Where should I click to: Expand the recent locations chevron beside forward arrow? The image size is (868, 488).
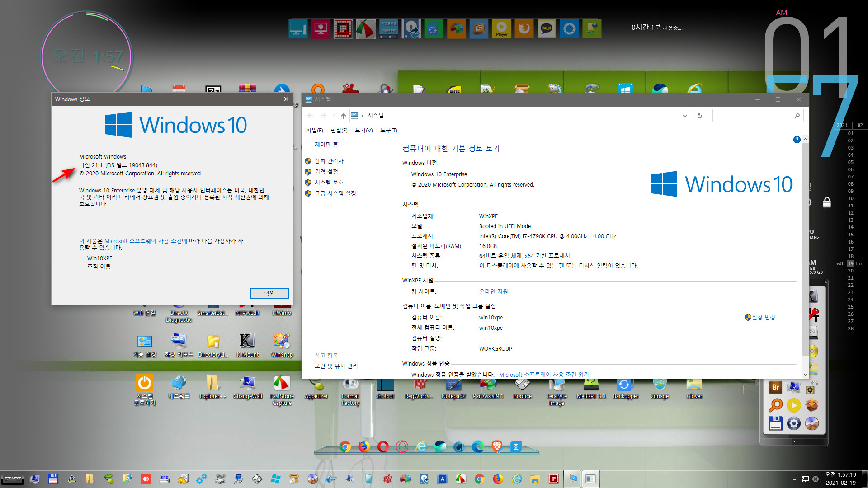coord(334,116)
